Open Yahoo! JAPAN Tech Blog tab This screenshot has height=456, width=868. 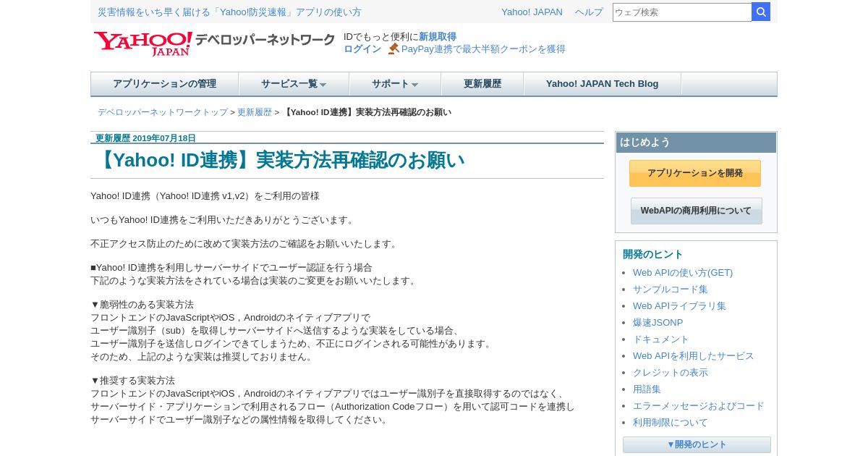click(x=603, y=84)
